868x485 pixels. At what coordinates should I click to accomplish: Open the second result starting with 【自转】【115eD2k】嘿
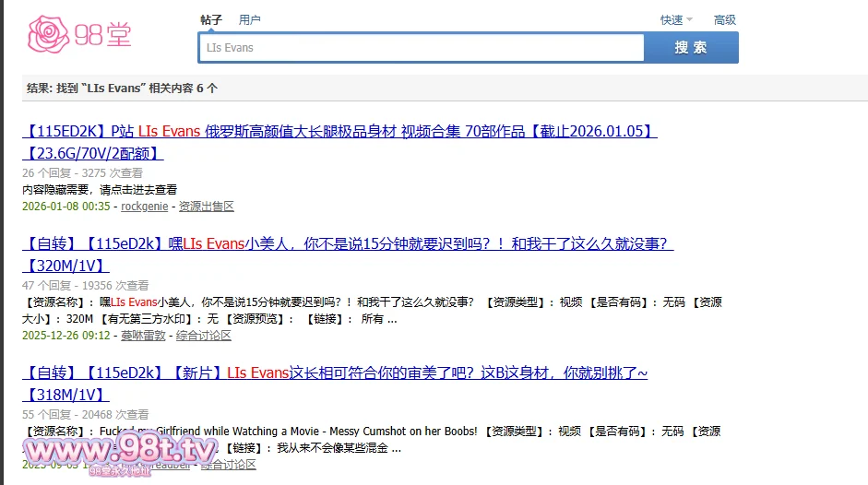tap(348, 243)
